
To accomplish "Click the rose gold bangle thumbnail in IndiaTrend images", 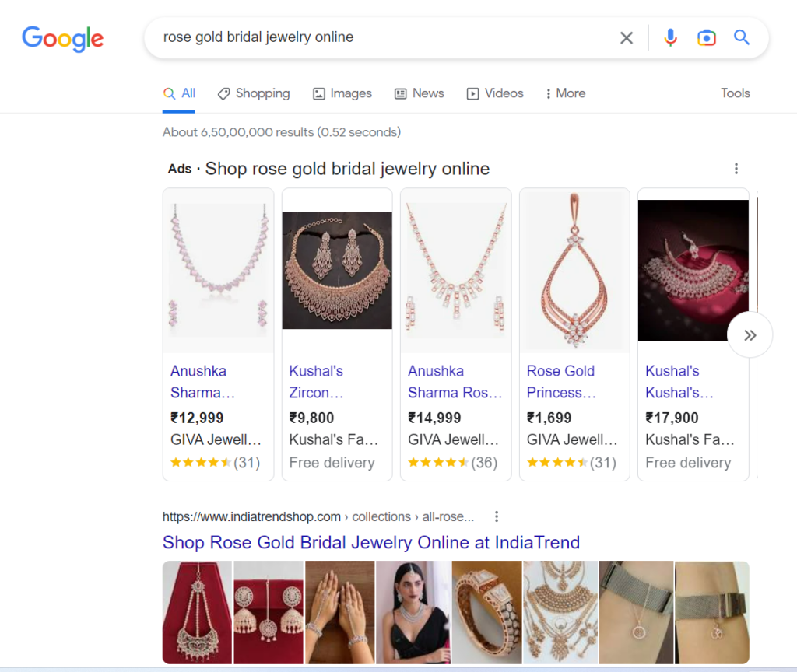I will [x=487, y=611].
